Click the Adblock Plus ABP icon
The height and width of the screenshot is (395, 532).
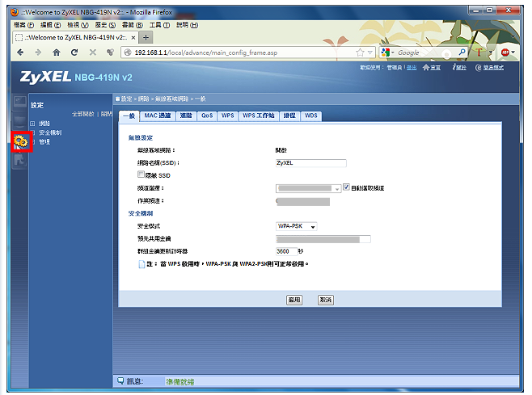click(505, 53)
